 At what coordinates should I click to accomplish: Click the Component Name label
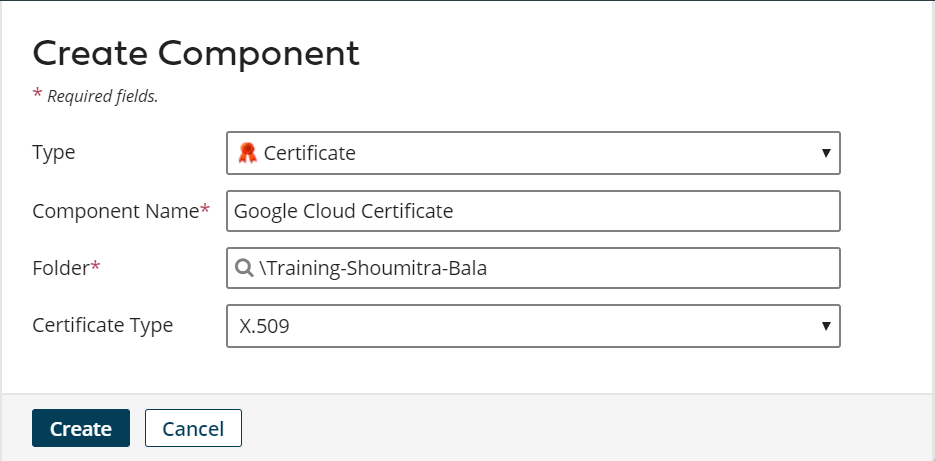coord(115,211)
